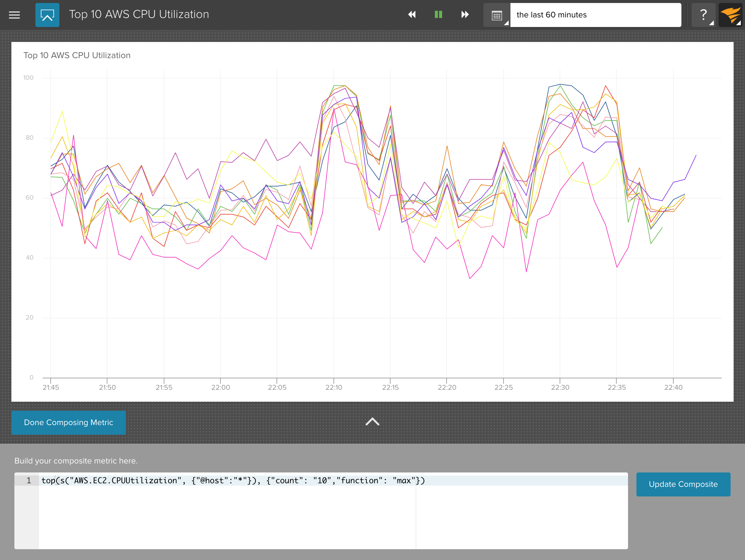Open the SolarWinds account menu
Viewport: 745px width, 560px height.
pyautogui.click(x=730, y=15)
